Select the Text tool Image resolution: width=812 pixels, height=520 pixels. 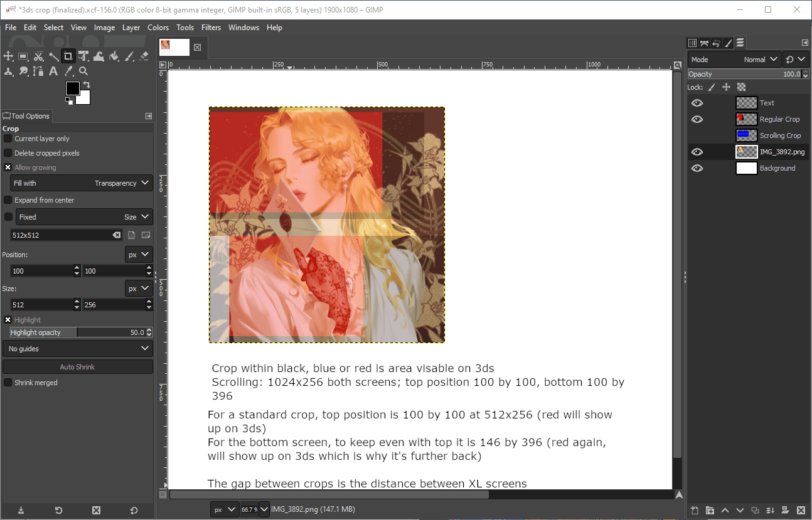53,71
